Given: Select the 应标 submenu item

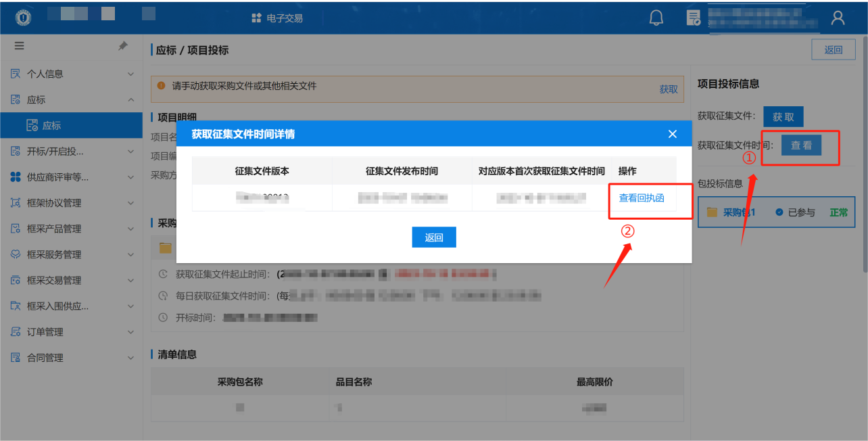Looking at the screenshot, I should coord(71,125).
